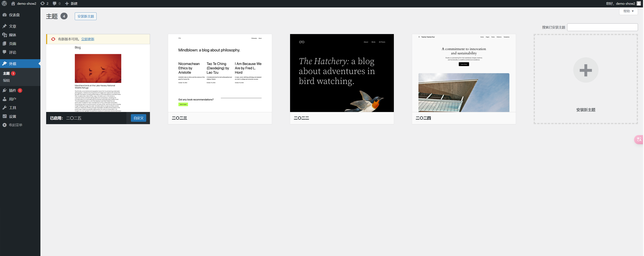Click the translation widget icon at right edge
Screen dimensions: 644x256
pos(639,139)
